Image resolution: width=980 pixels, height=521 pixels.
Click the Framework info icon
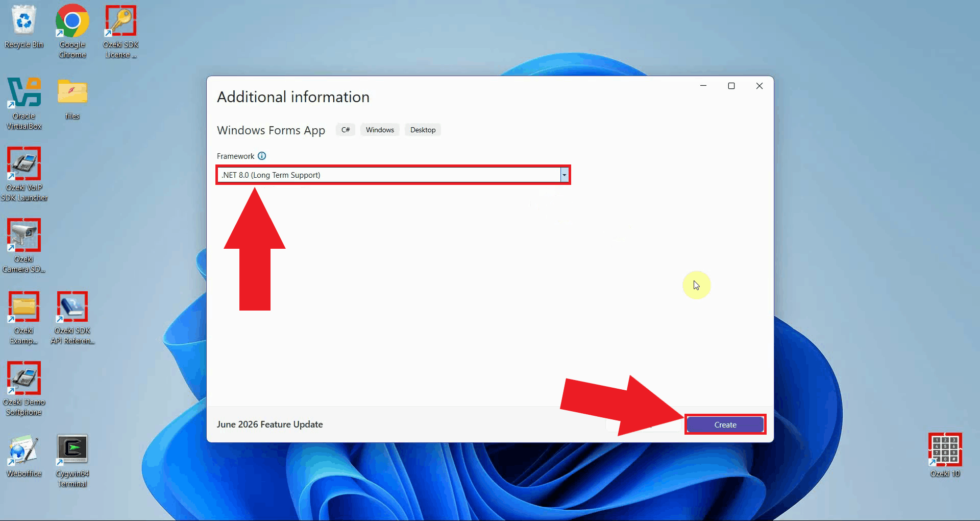[x=262, y=156]
